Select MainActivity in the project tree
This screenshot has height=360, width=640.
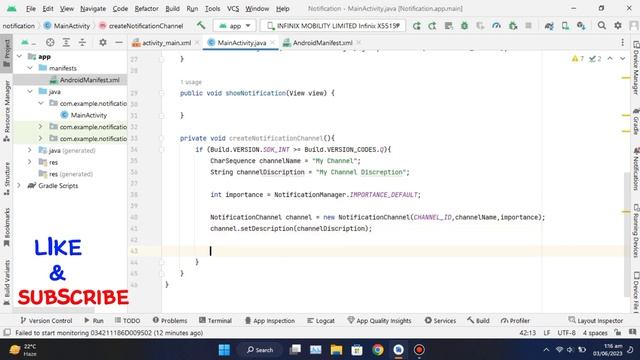(x=84, y=115)
